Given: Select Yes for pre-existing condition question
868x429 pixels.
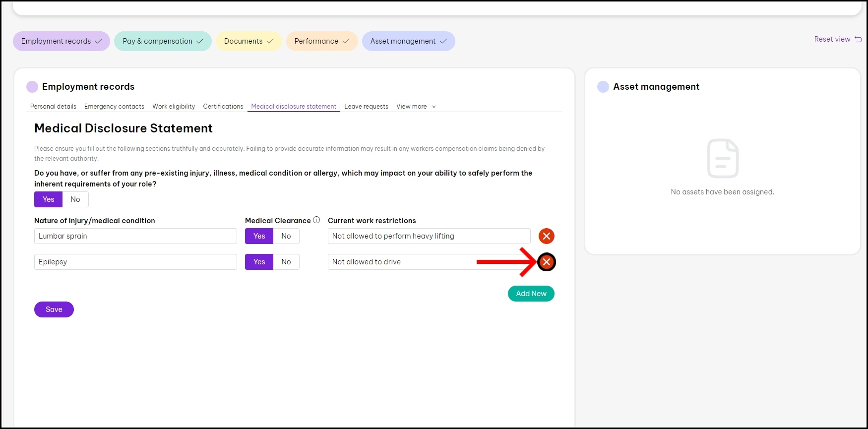Looking at the screenshot, I should point(48,199).
